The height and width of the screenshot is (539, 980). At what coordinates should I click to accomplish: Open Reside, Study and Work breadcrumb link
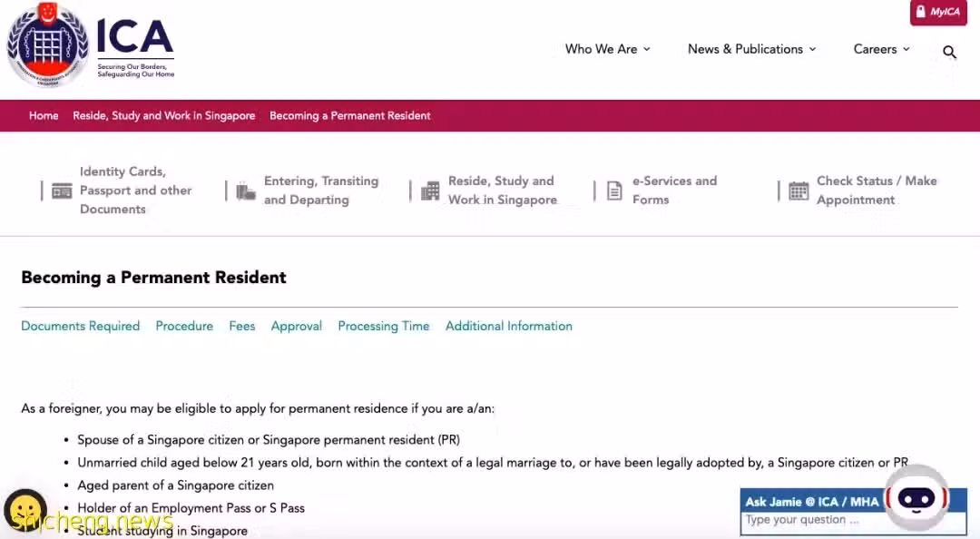(x=163, y=115)
